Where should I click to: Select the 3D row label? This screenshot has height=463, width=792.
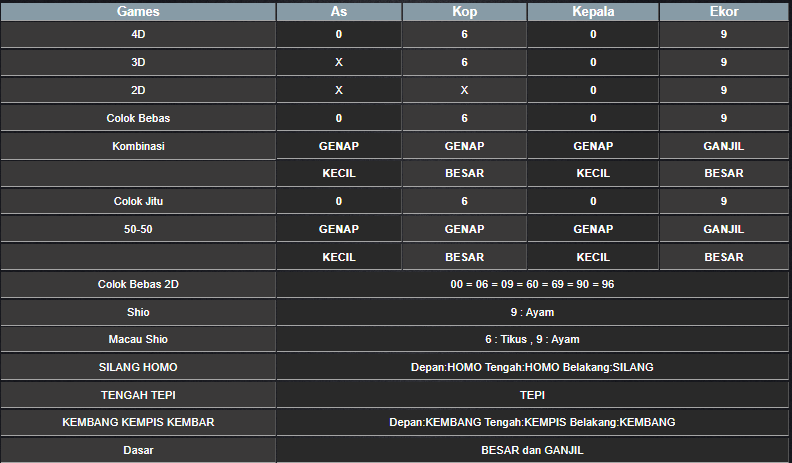[x=138, y=62]
